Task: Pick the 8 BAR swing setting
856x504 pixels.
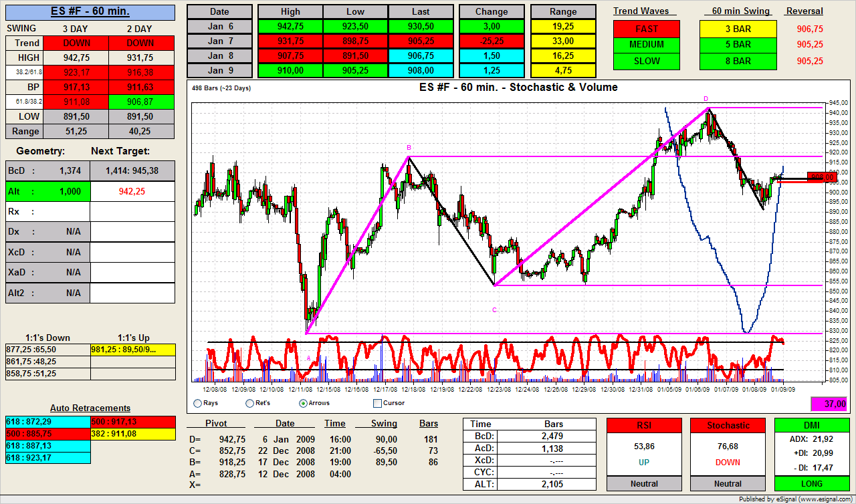Action: [x=738, y=61]
